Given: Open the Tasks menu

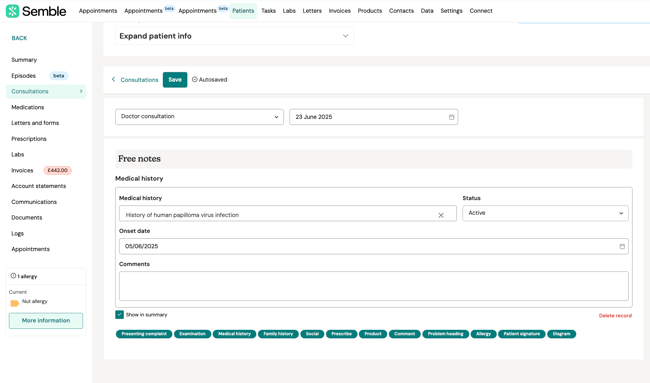Looking at the screenshot, I should pyautogui.click(x=268, y=11).
